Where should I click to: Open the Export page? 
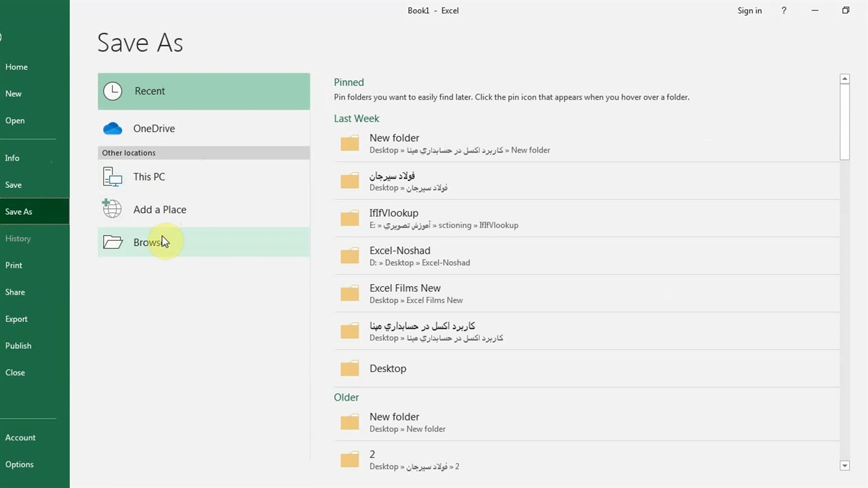point(34,319)
